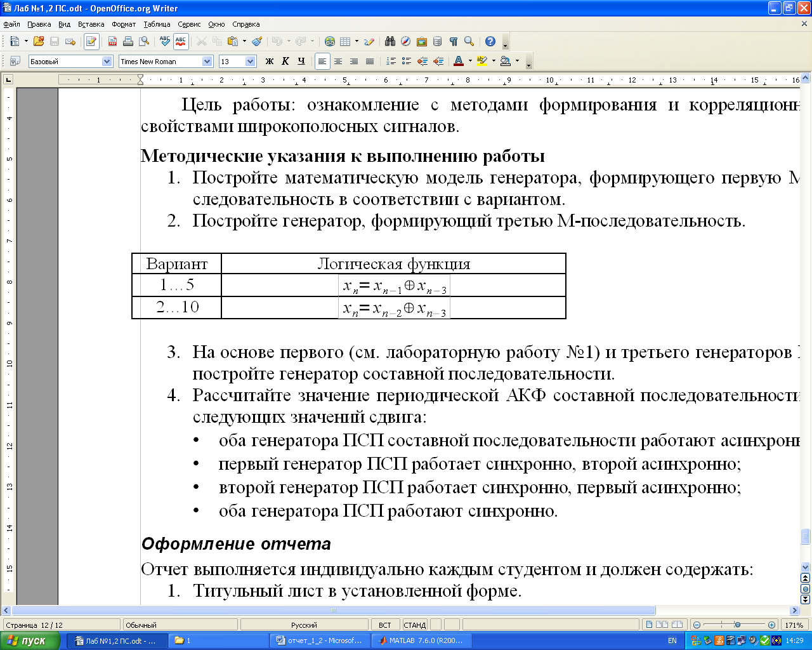Open Data Sources
This screenshot has width=812, height=650.
coord(438,41)
